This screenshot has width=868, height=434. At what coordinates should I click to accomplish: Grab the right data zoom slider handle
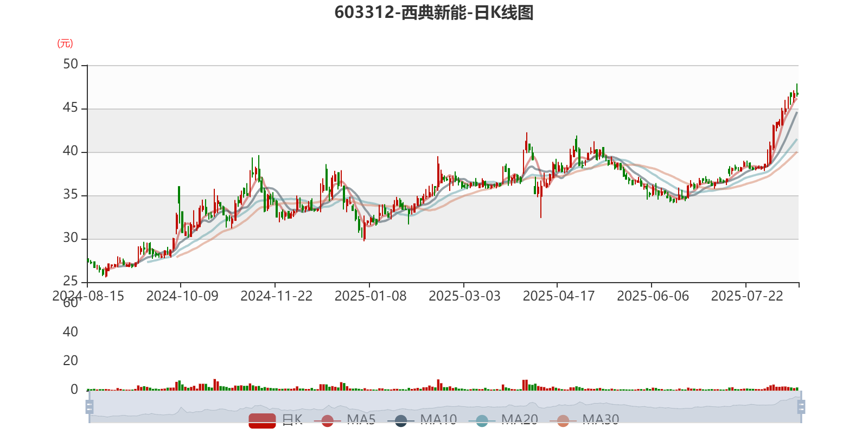point(801,406)
